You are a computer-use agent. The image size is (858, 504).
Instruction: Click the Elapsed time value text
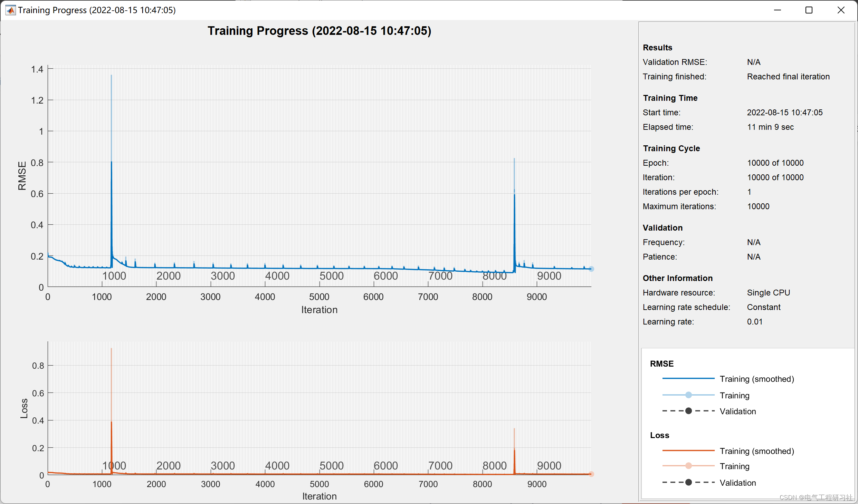click(x=770, y=127)
